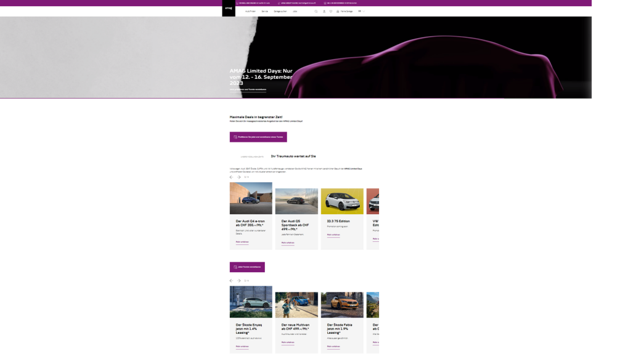Open the user account icon
Viewport: 644px width, 362px height.
(324, 12)
